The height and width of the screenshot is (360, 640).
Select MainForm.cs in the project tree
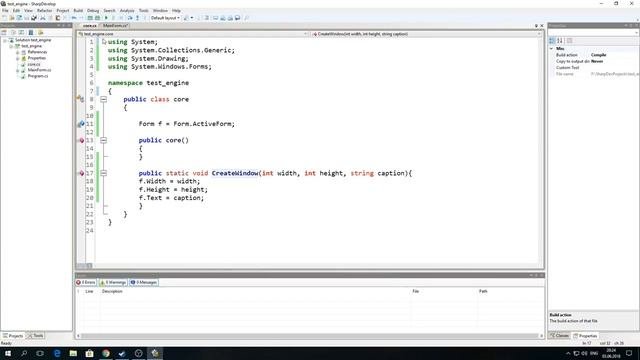point(39,70)
